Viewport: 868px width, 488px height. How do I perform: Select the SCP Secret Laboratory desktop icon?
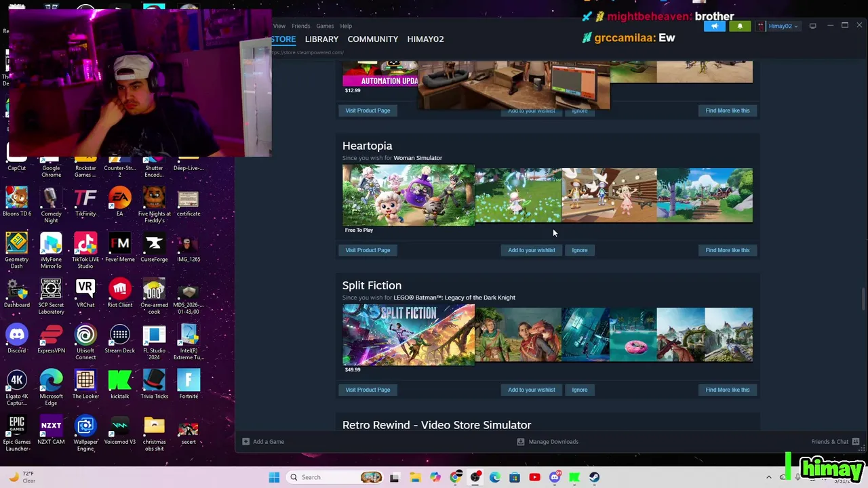pos(51,296)
